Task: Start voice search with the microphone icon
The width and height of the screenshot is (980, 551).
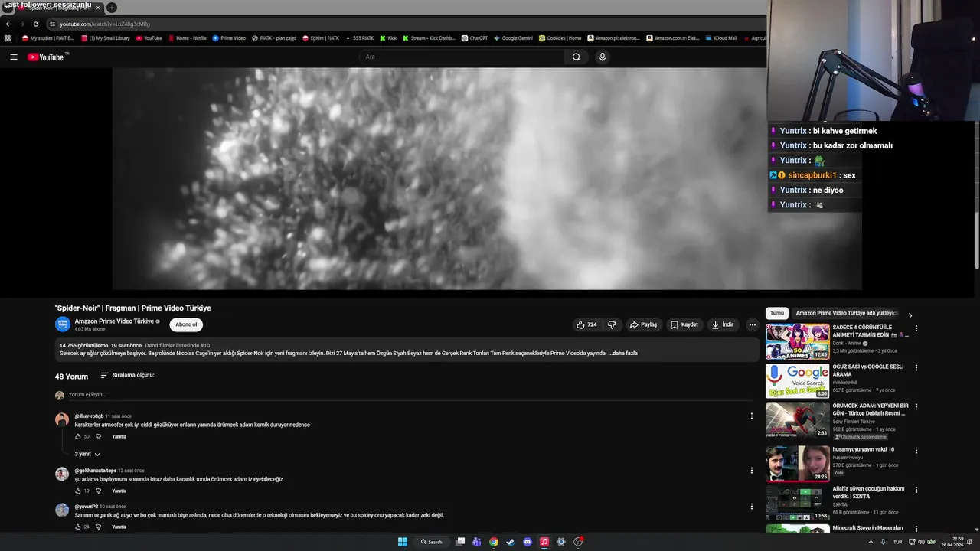Action: (603, 57)
